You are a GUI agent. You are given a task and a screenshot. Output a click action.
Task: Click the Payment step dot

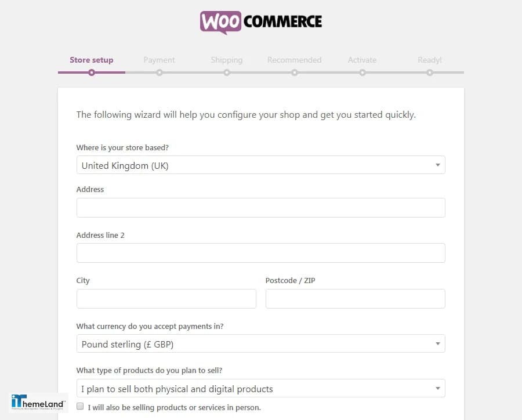click(x=159, y=73)
